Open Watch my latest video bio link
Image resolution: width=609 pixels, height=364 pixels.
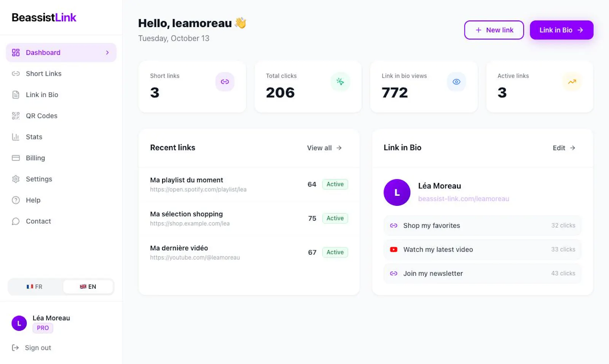(483, 250)
